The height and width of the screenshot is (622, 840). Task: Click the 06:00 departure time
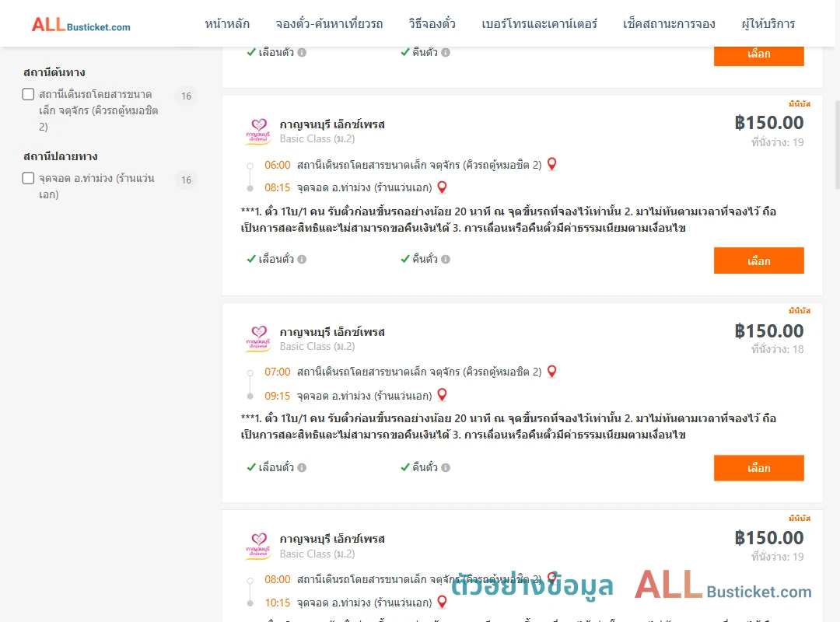tap(277, 165)
